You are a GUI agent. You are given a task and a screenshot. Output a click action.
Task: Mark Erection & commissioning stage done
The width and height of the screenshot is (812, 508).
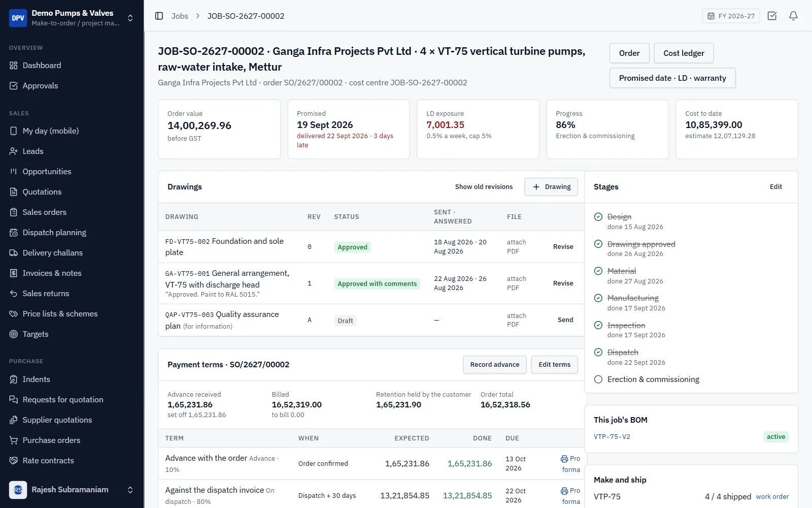click(598, 379)
